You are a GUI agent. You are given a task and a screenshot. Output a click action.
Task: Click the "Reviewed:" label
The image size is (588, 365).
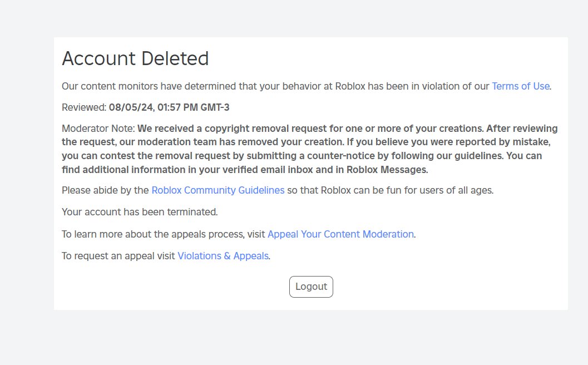pos(84,107)
